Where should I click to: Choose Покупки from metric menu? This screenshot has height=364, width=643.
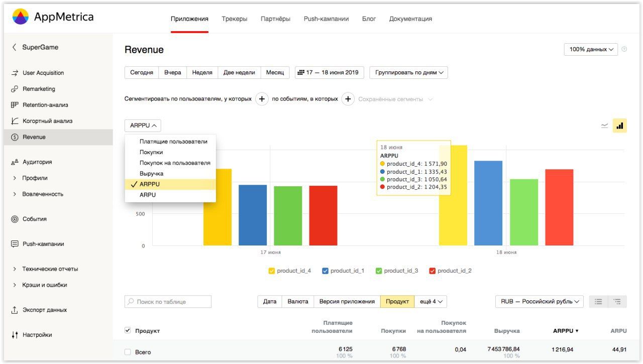pyautogui.click(x=170, y=152)
